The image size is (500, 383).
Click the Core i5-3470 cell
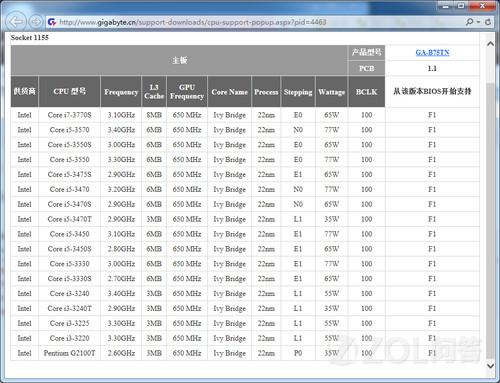[x=69, y=189]
